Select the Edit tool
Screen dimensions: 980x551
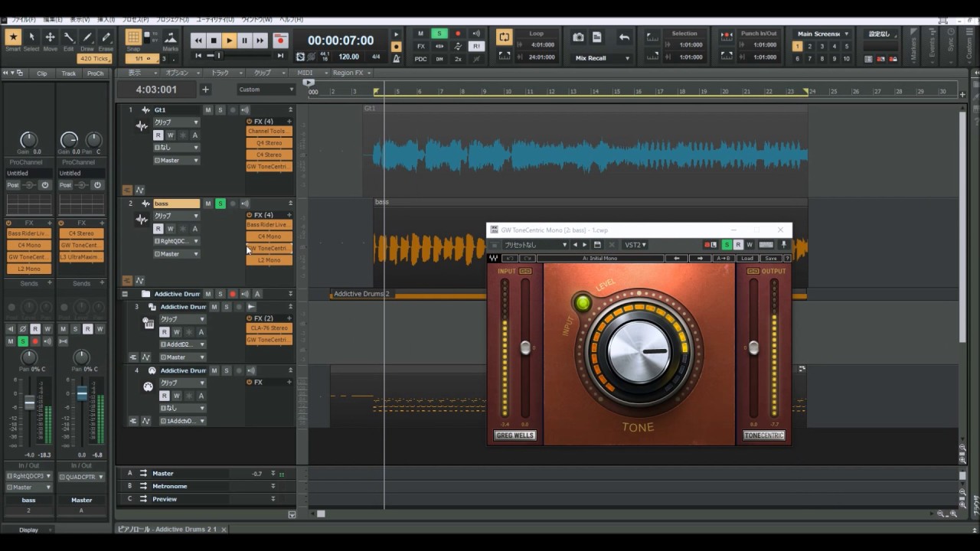pyautogui.click(x=69, y=37)
